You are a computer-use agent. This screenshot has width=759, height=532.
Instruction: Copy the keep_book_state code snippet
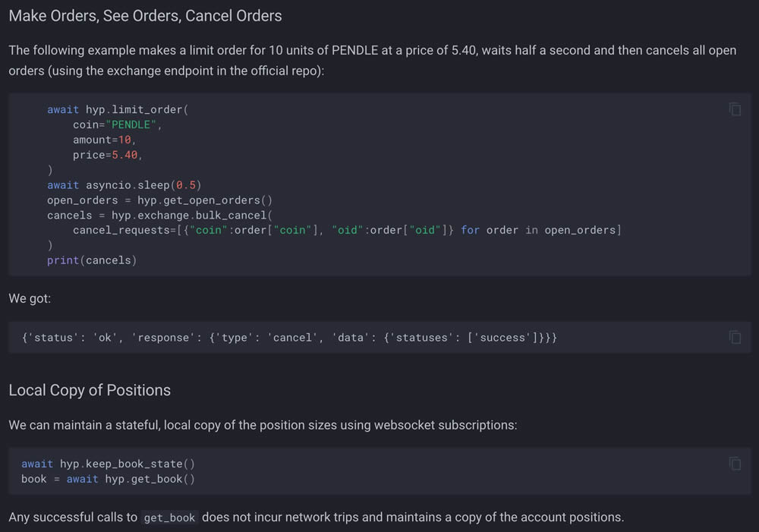[735, 463]
